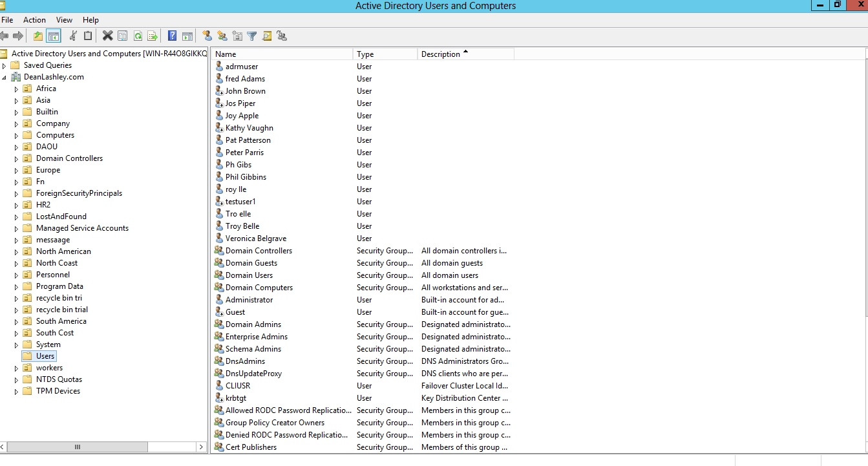
Task: Open the Action menu
Action: pos(34,20)
